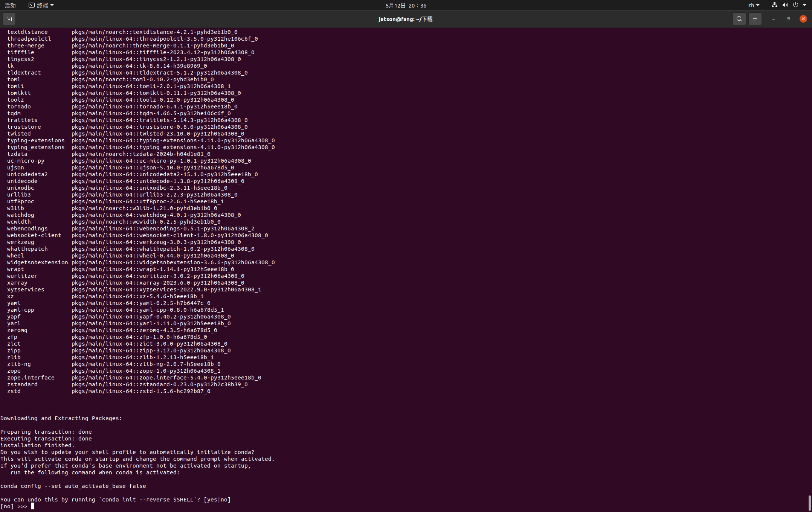
Task: Click the 'zstandard' package name
Action: [22, 384]
